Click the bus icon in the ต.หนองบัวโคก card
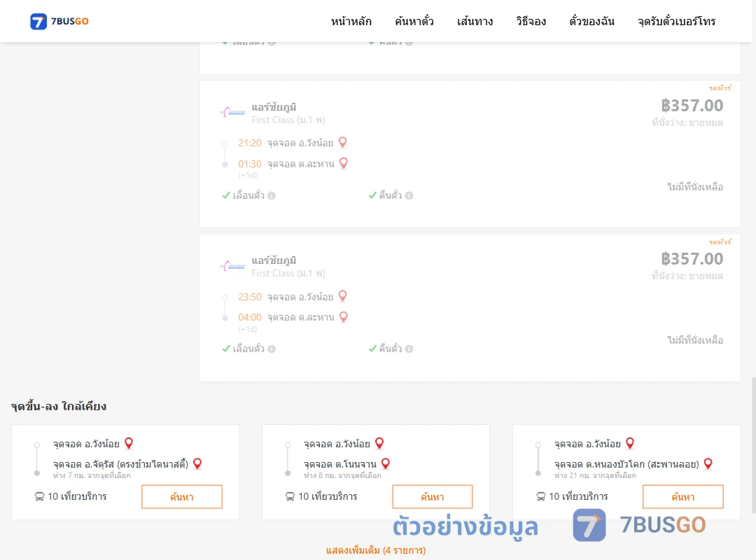Screen dimensions: 756x560 [x=541, y=496]
